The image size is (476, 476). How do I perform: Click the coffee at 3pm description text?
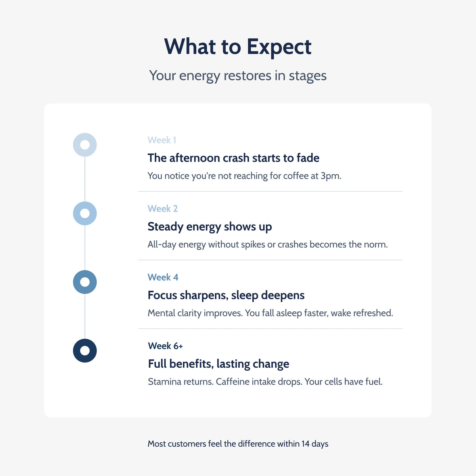(244, 176)
